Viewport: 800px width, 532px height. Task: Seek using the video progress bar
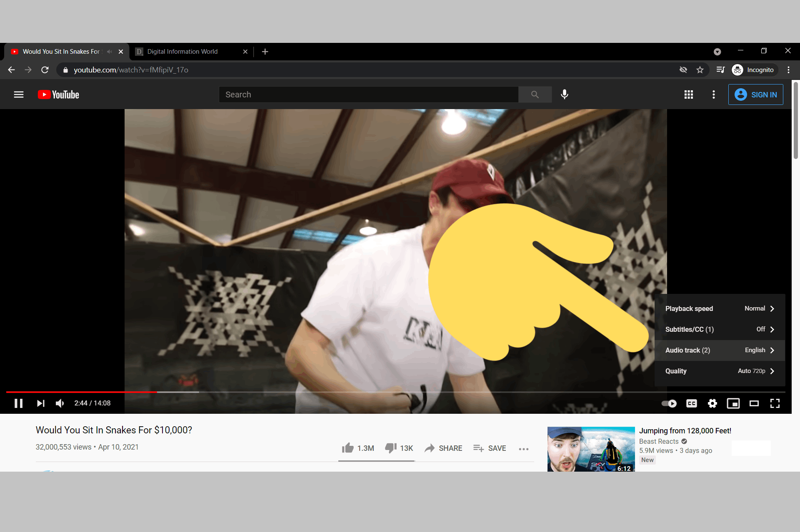tap(375, 392)
